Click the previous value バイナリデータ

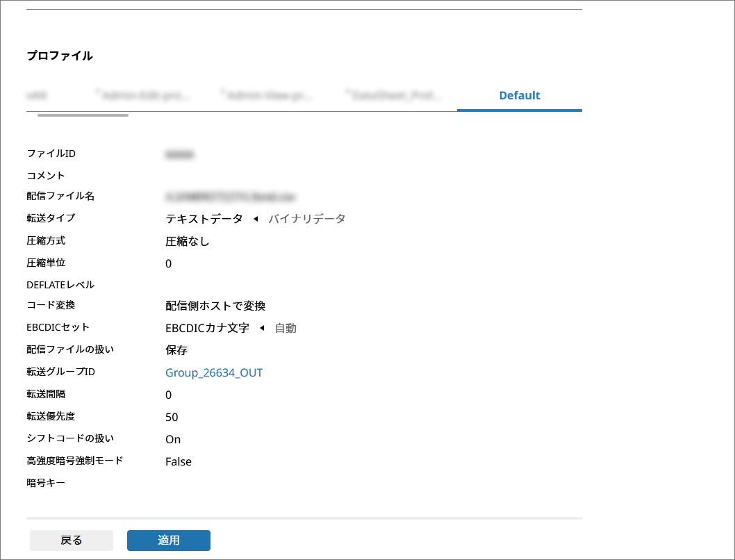306,219
